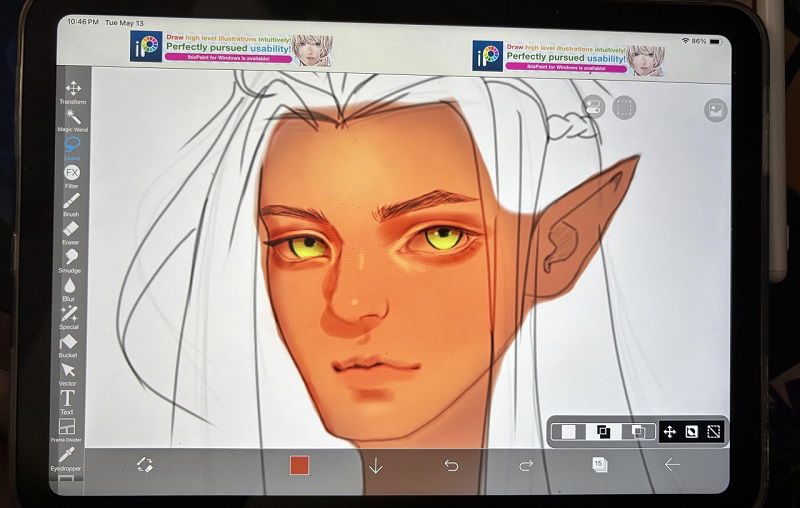Image resolution: width=800 pixels, height=508 pixels.
Task: Open the layers panel showing 15
Action: (599, 465)
